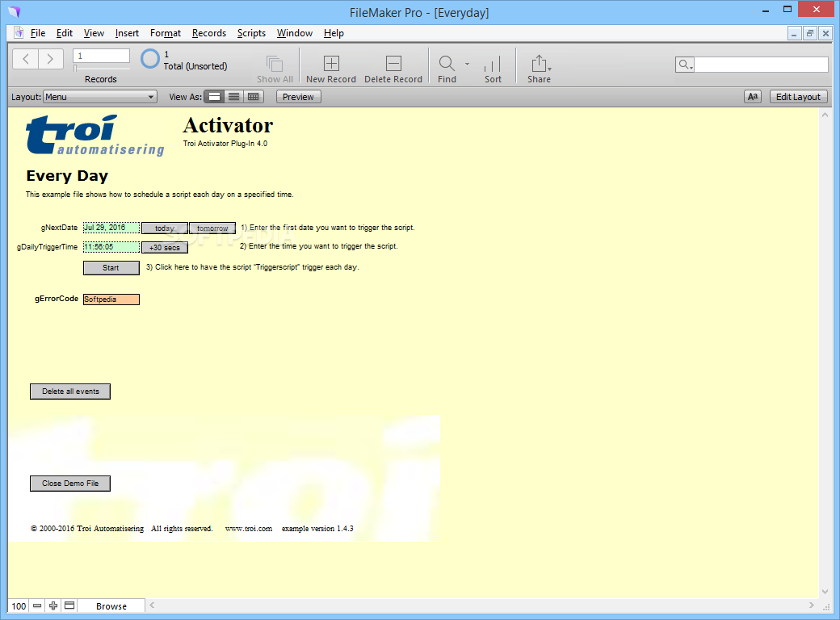
Task: Open the Browse mode pop-up
Action: coord(111,606)
